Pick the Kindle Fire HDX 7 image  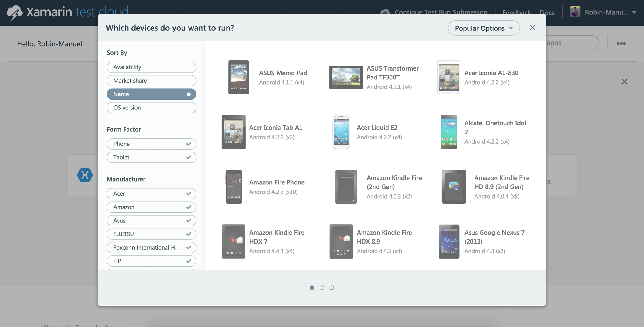[233, 242]
